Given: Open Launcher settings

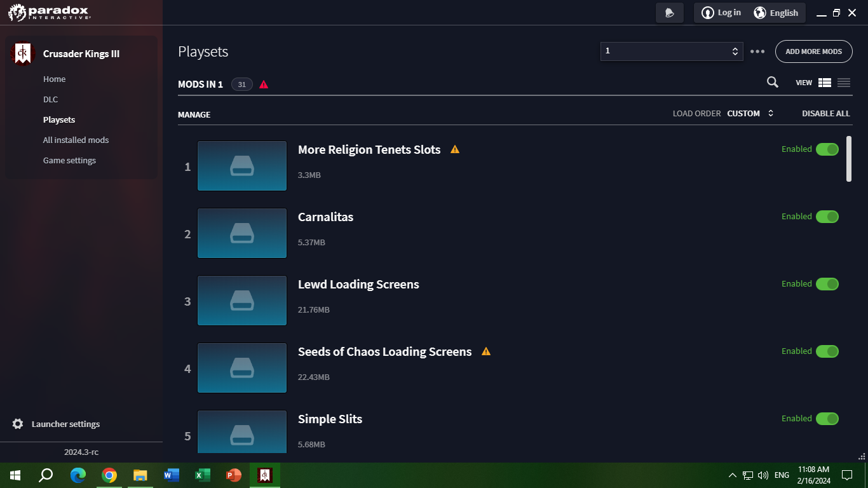Looking at the screenshot, I should click(66, 424).
